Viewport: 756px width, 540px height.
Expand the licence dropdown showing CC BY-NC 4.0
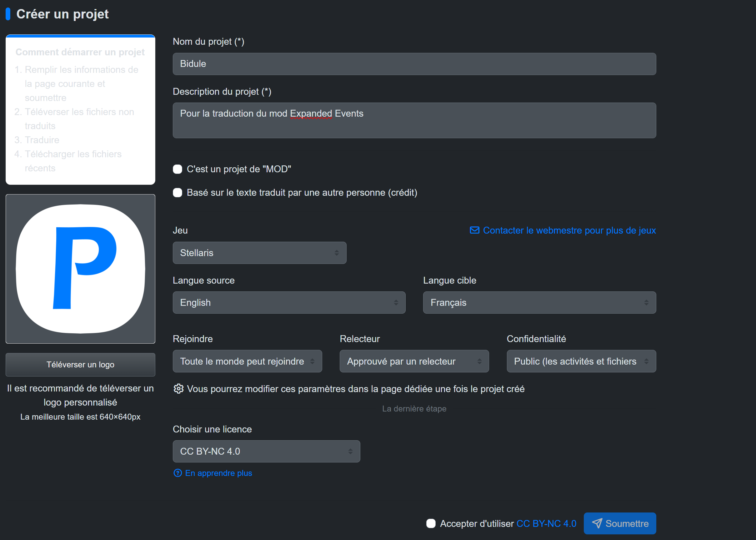(267, 451)
